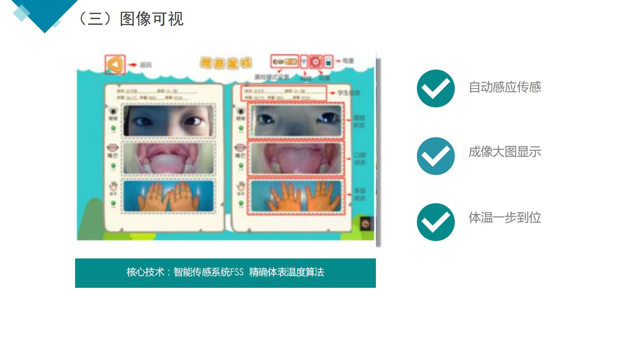Click the network signal icon
The height and width of the screenshot is (352, 644).
pyautogui.click(x=304, y=62)
